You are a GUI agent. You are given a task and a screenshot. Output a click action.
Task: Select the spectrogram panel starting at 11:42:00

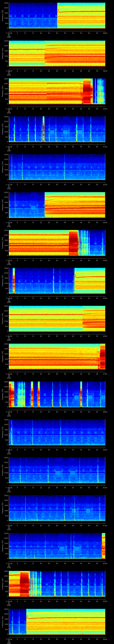[x=57, y=205]
